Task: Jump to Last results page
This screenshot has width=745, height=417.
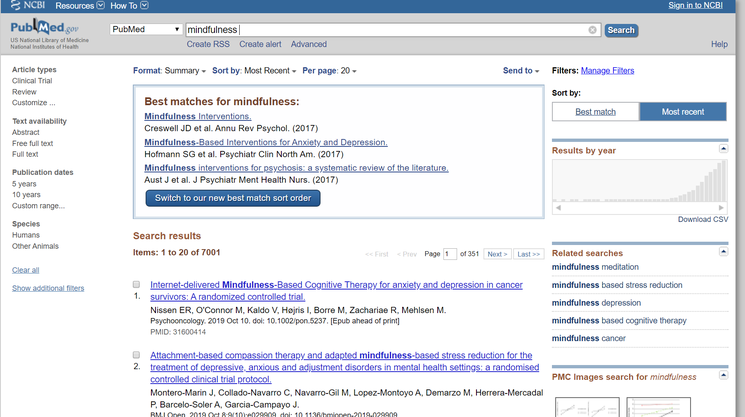Action: (x=528, y=254)
